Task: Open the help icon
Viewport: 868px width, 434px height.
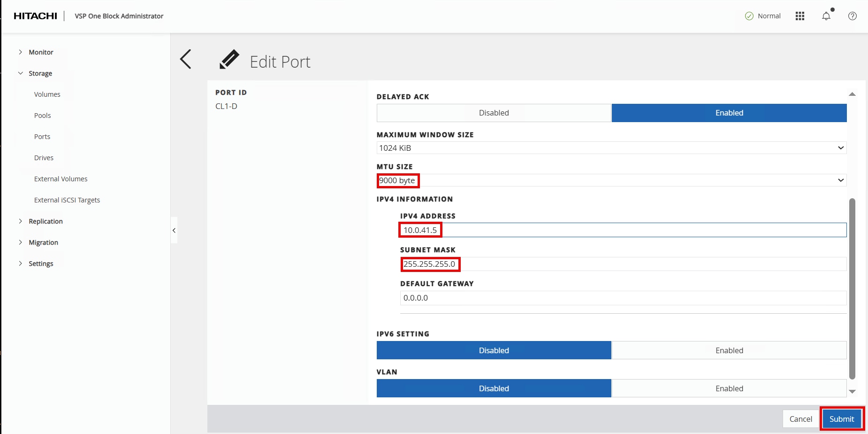Action: (x=853, y=15)
